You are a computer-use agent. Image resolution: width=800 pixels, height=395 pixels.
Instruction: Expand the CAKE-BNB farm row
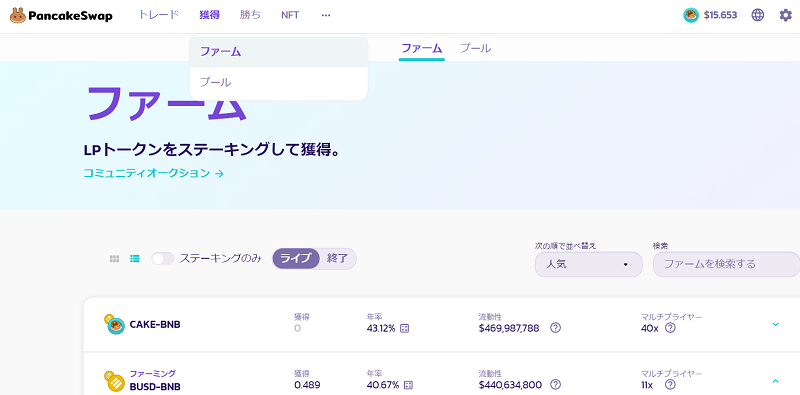[776, 324]
